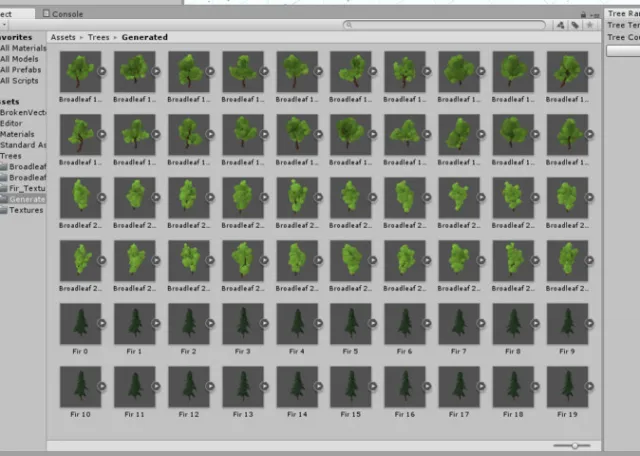Expand the Fir 17 asset arrow
This screenshot has width=640, height=456.
click(x=481, y=386)
